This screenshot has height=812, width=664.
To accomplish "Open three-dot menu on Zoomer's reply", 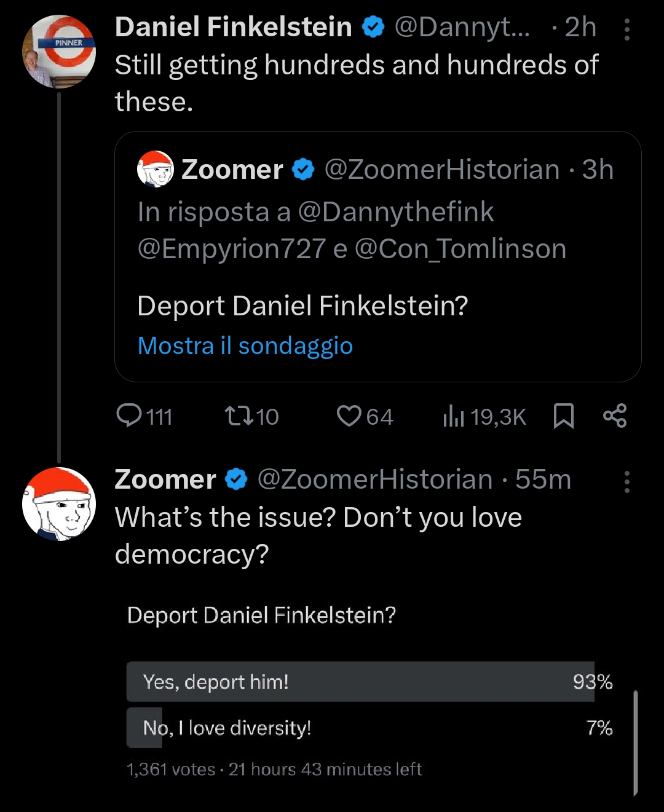I will tap(626, 482).
